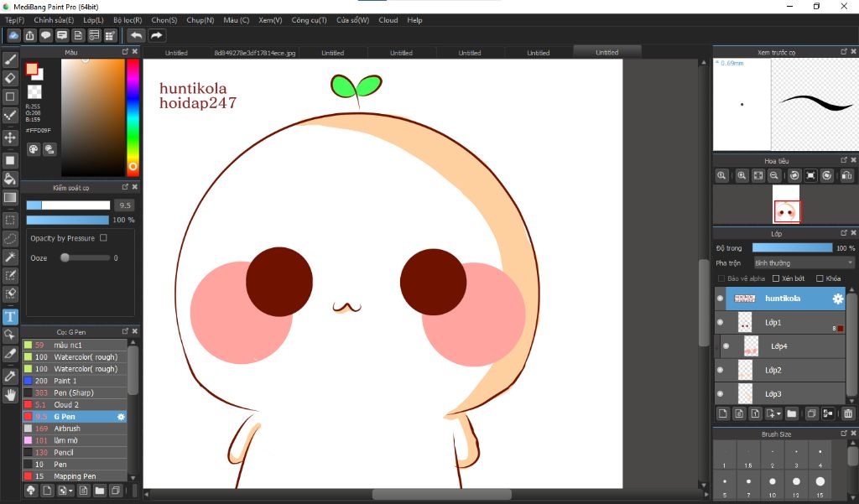
Task: Select the Eyedropper tool
Action: [x=10, y=376]
